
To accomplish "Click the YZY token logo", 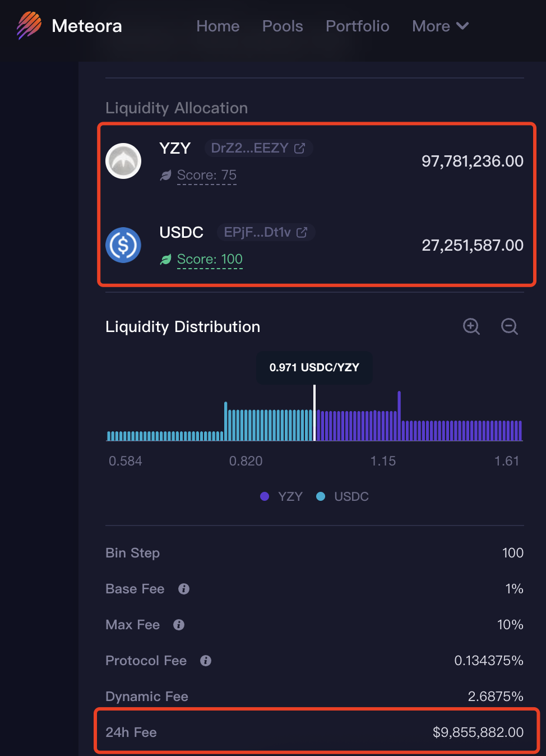I will click(x=123, y=161).
